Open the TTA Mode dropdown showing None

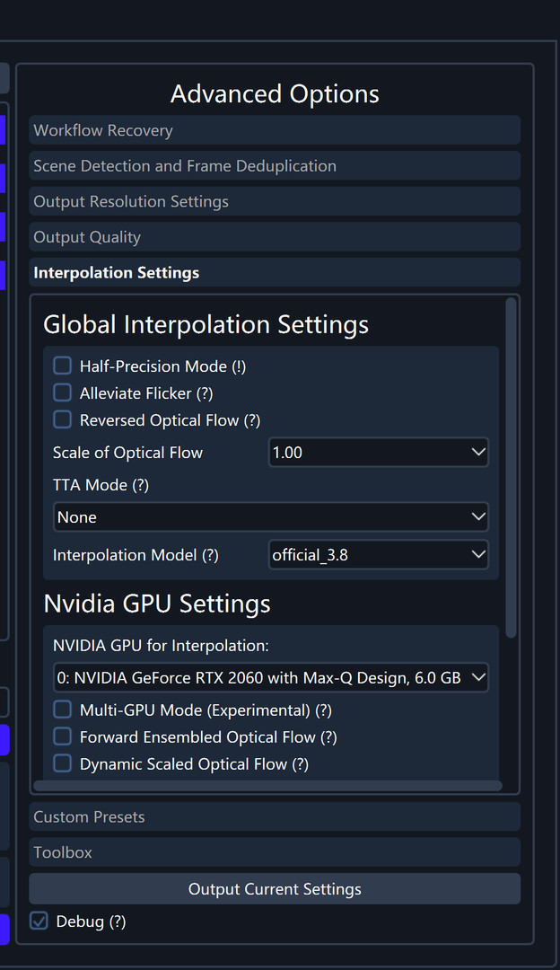tap(271, 516)
